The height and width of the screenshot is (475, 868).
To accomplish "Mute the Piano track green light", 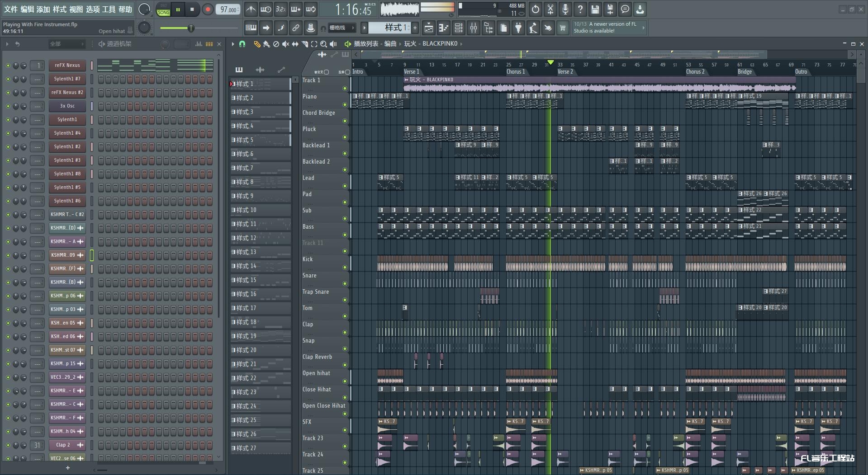I will 345,105.
